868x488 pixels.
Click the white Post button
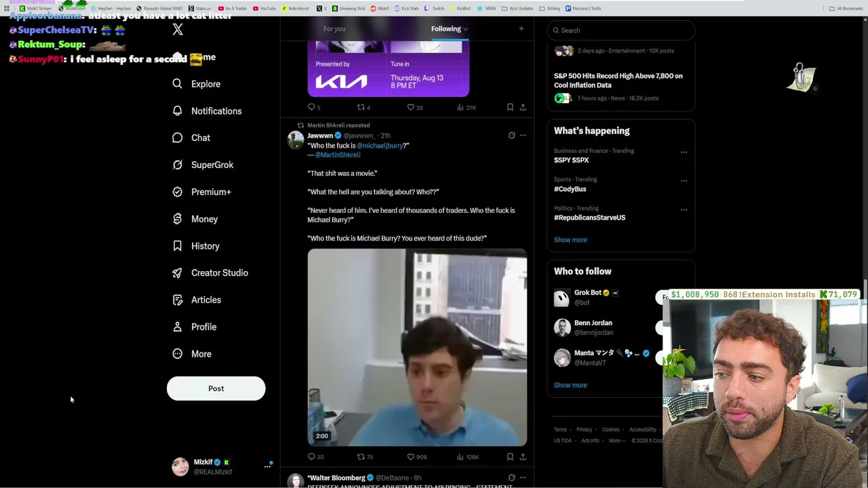(x=216, y=388)
